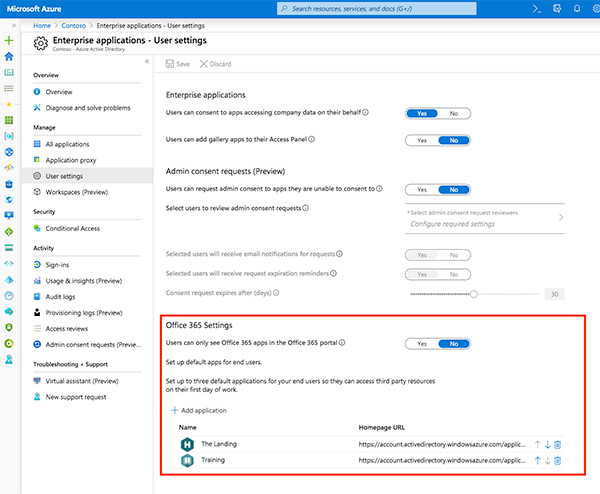
Task: Move Training app up
Action: pos(538,460)
